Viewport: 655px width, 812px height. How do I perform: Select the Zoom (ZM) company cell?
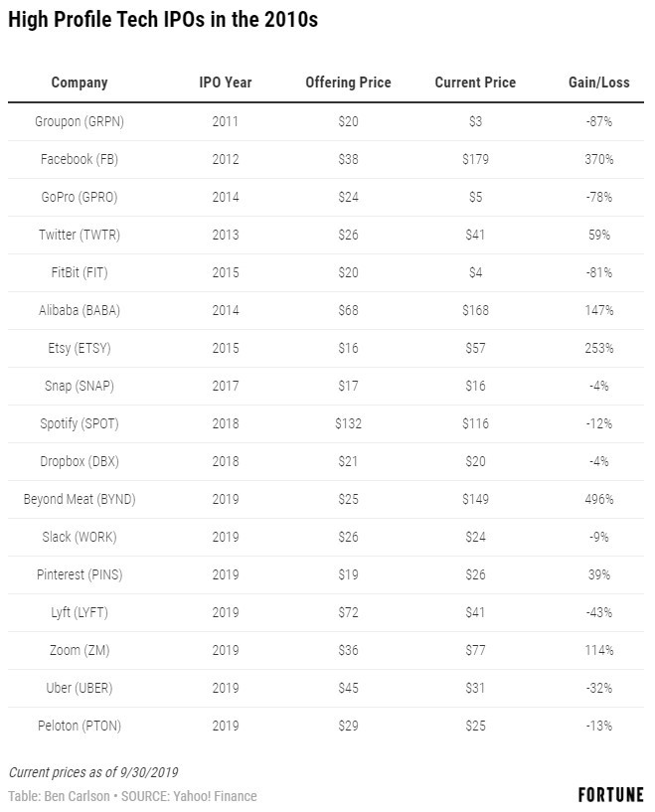click(80, 650)
